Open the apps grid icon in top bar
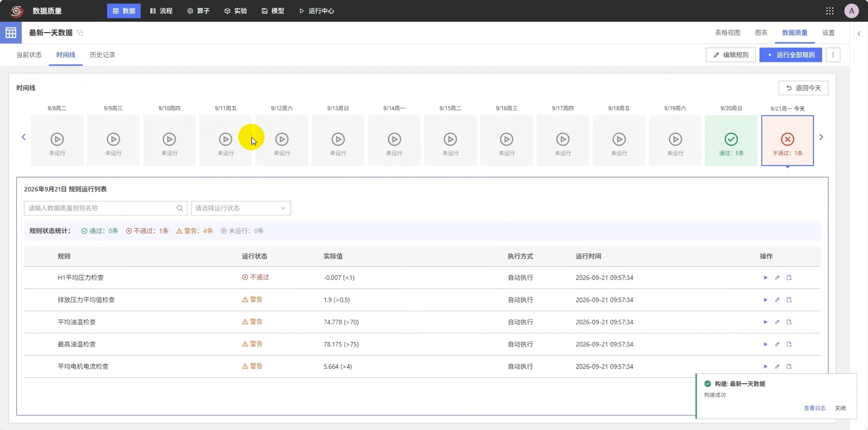This screenshot has width=868, height=430. coord(830,11)
